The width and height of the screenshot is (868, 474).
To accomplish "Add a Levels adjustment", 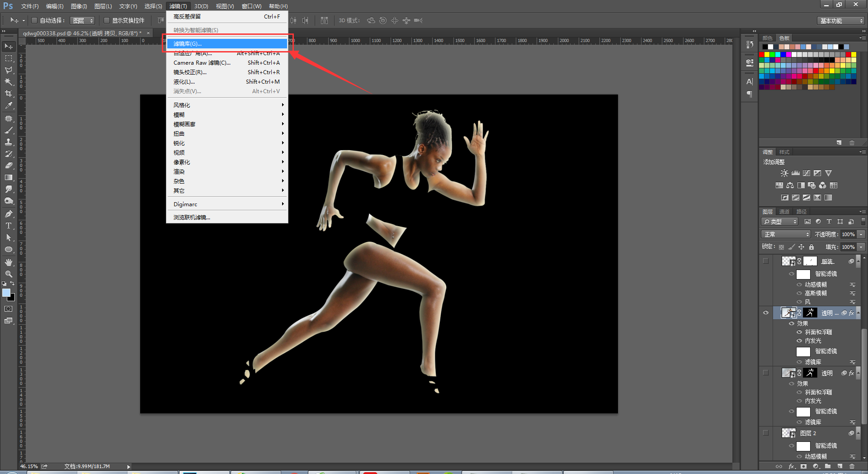I will [796, 173].
